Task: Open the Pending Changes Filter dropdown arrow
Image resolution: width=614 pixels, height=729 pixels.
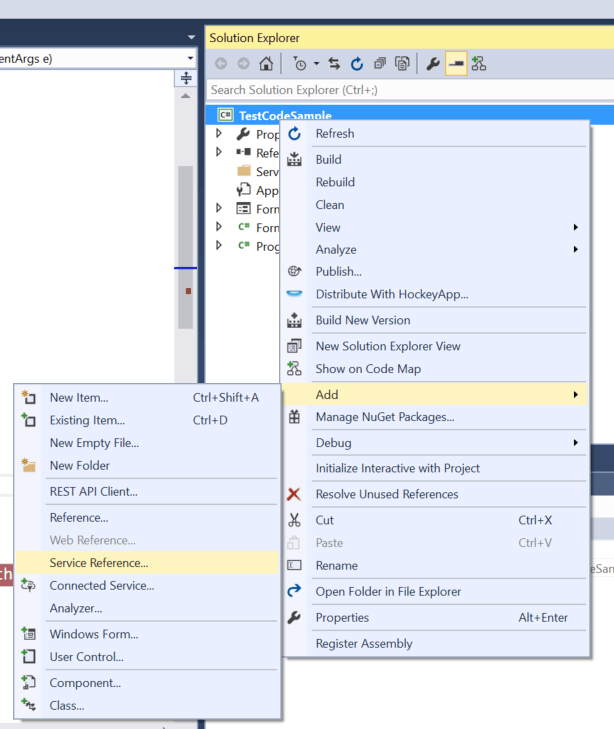Action: point(317,64)
